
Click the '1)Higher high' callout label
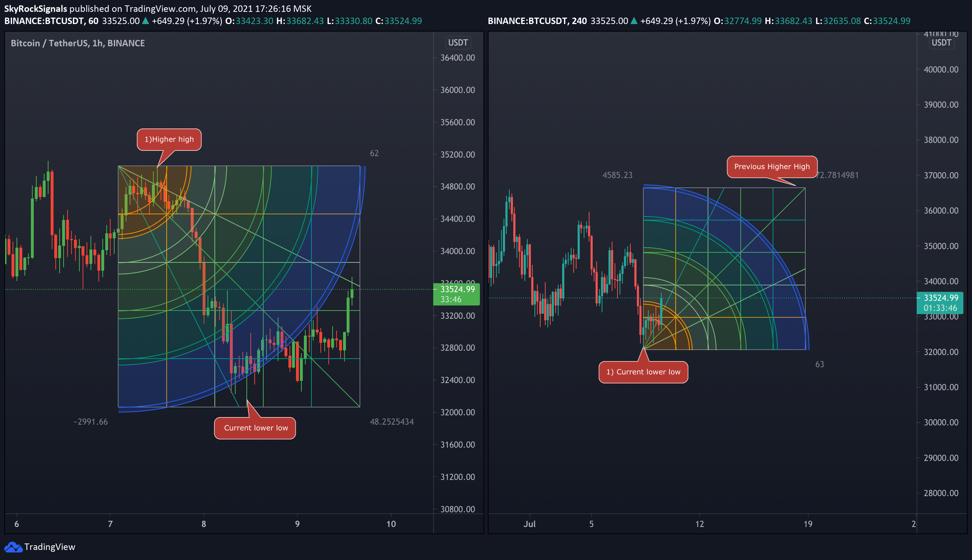click(x=169, y=139)
